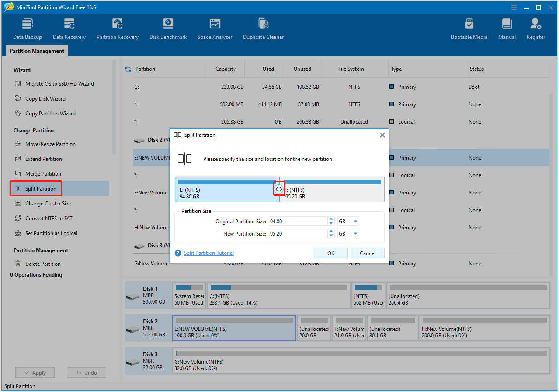Click the Undo button

coord(87,373)
